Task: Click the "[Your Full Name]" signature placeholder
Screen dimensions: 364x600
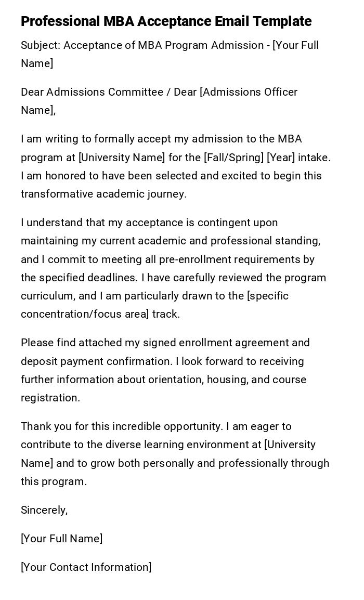Action: pyautogui.click(x=61, y=539)
